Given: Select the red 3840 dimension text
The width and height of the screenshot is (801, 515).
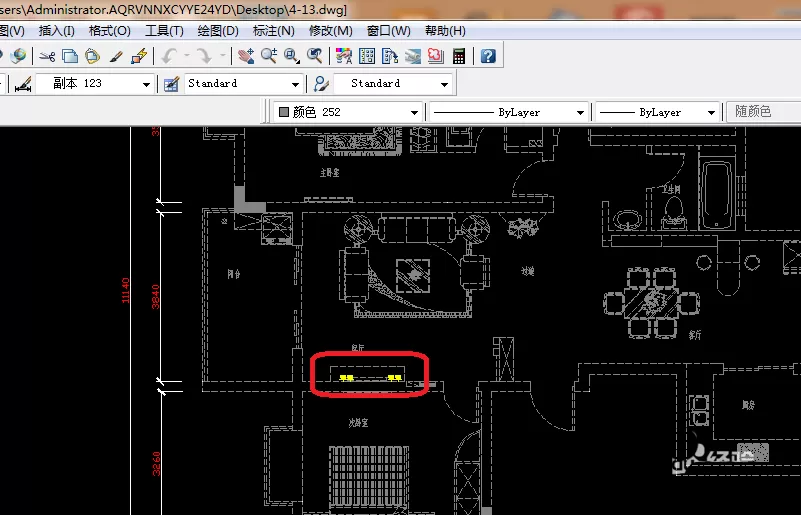Looking at the screenshot, I should point(155,297).
